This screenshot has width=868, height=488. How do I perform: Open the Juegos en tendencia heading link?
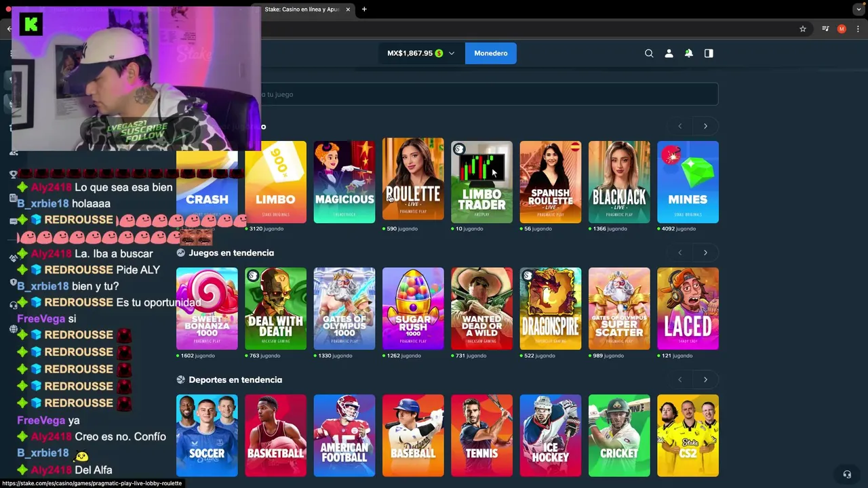click(231, 253)
